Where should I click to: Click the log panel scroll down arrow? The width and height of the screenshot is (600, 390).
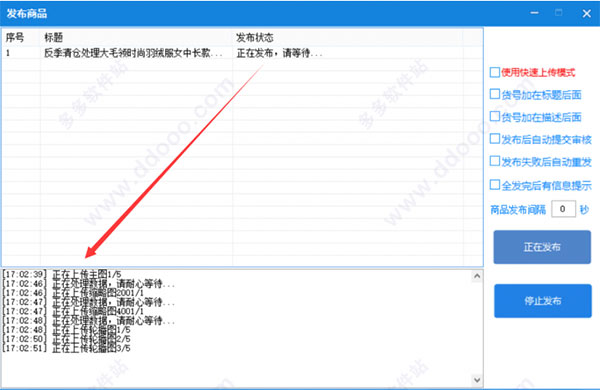[x=477, y=380]
